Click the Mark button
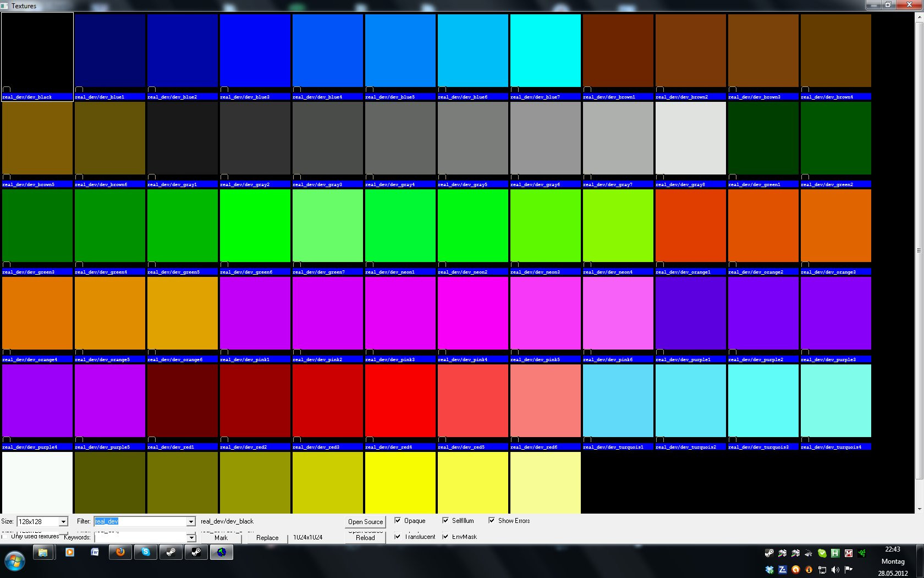 pyautogui.click(x=221, y=538)
